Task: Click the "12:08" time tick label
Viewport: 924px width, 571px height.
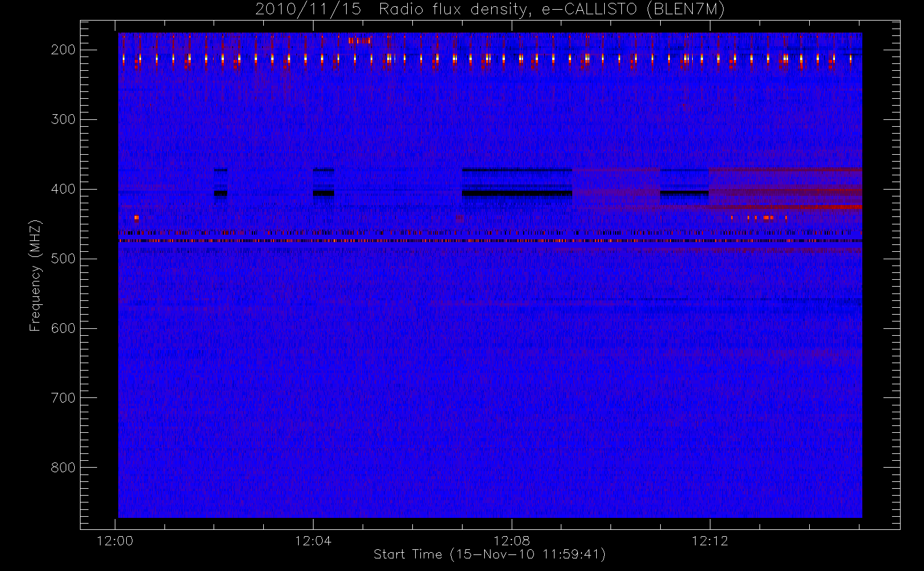Action: [x=512, y=541]
